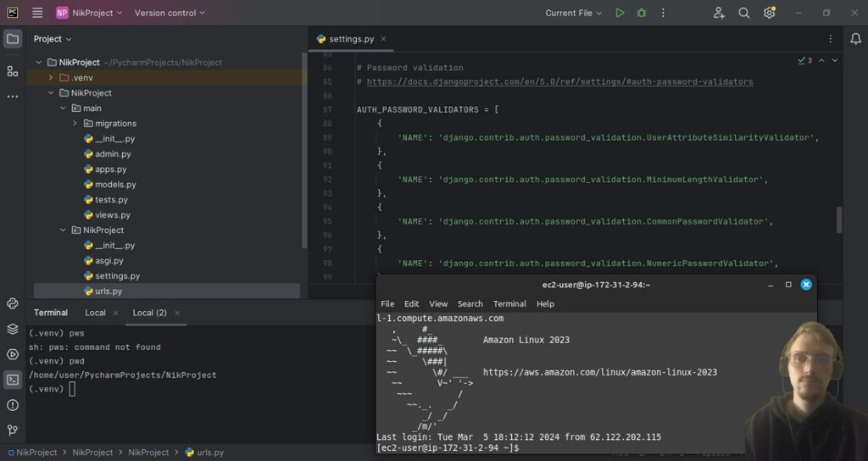Toggle the Terminal tool window icon
Image resolution: width=868 pixels, height=461 pixels.
pos(13,380)
